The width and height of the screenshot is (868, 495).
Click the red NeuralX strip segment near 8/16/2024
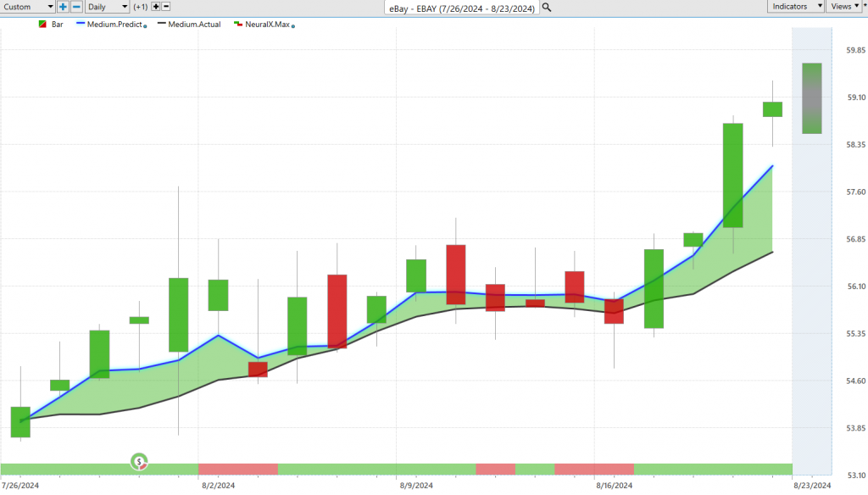pos(594,470)
